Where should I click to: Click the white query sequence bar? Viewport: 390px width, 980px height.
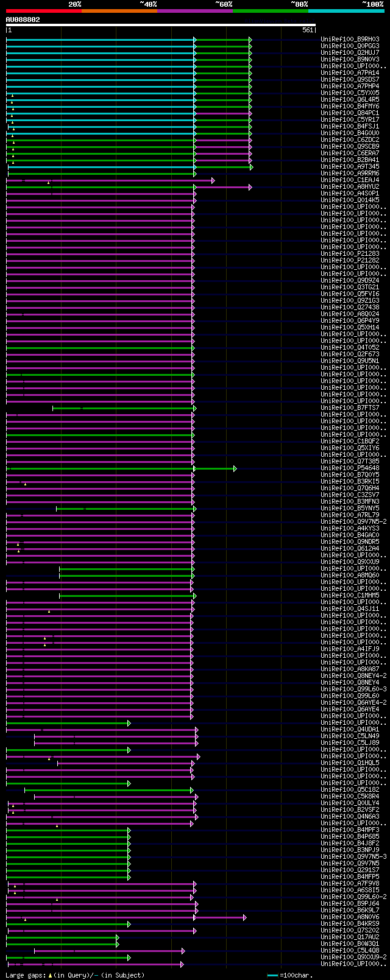pos(161,25)
